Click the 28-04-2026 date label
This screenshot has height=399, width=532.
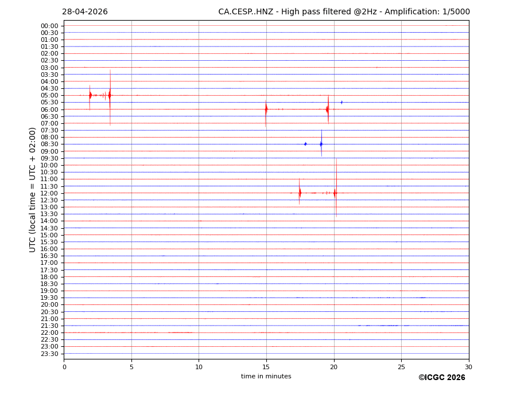85,11
